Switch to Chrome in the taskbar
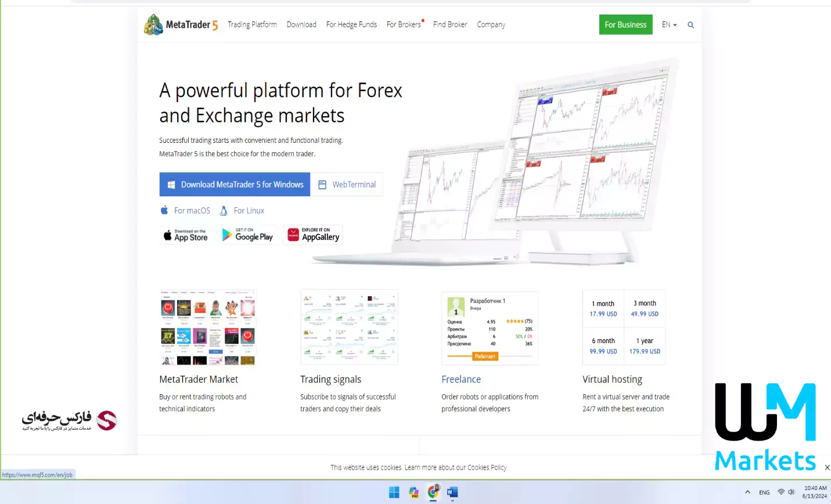 coord(433,492)
